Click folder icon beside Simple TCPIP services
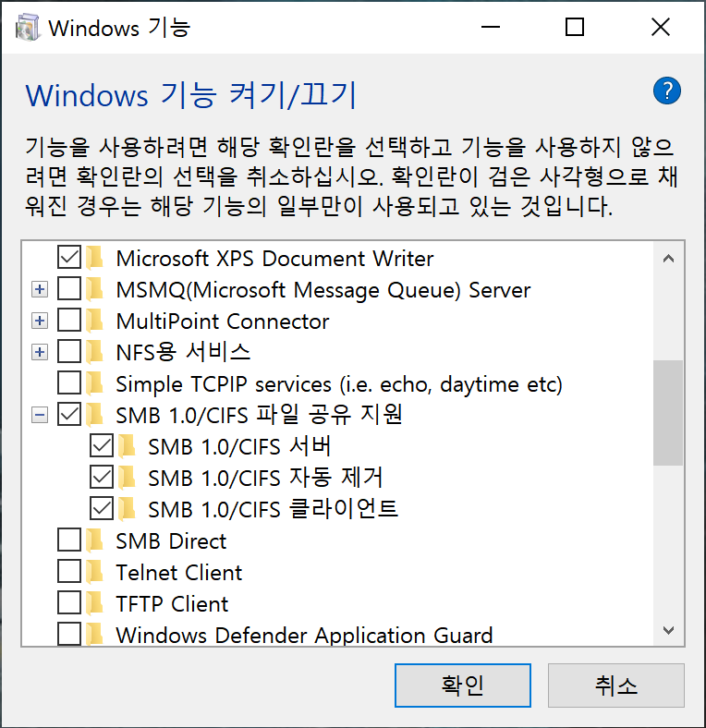 (95, 383)
